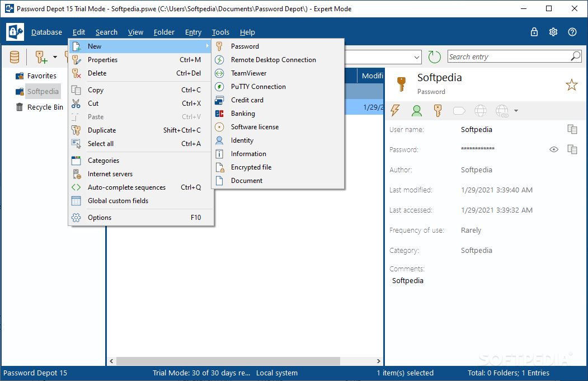Create a new TeamViewer entry
The height and width of the screenshot is (381, 588).
(277, 73)
